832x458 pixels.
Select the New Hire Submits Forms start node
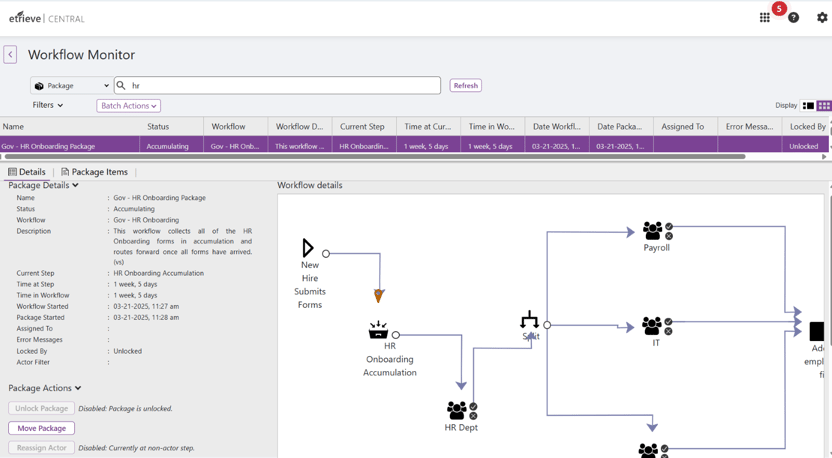click(308, 248)
